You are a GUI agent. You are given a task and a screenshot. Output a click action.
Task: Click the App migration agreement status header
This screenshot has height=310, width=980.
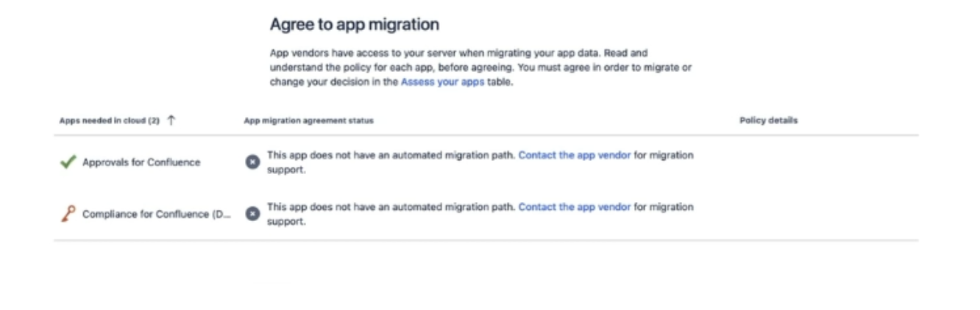[308, 120]
